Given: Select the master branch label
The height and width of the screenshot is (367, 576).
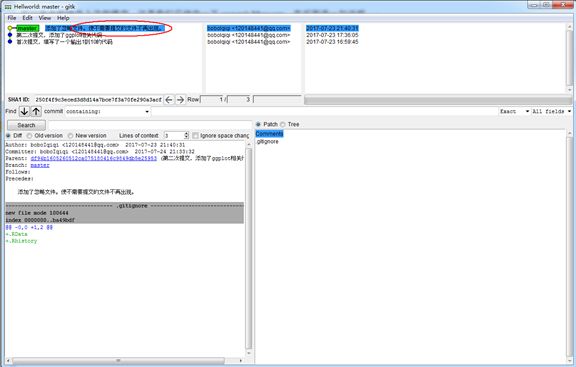Looking at the screenshot, I should coord(28,28).
